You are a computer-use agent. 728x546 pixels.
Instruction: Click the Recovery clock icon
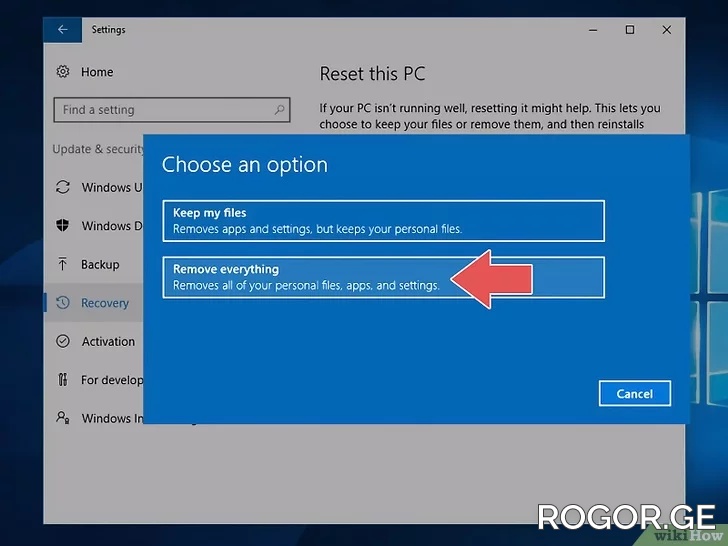click(x=63, y=303)
